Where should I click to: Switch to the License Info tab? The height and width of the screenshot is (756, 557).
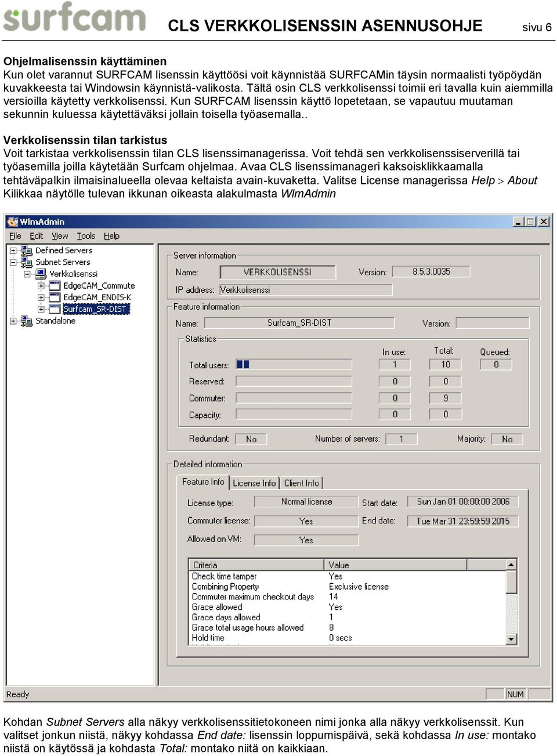(254, 483)
